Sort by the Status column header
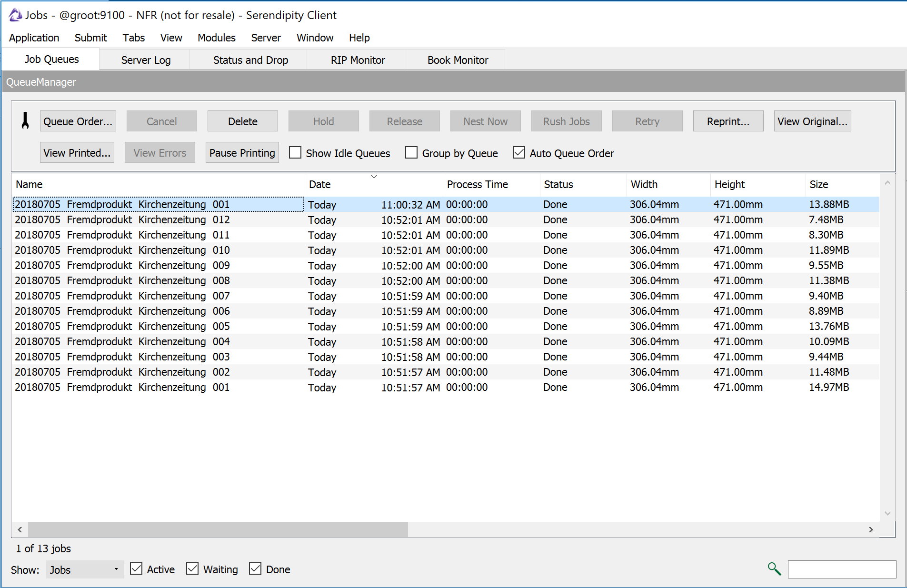 pos(584,184)
